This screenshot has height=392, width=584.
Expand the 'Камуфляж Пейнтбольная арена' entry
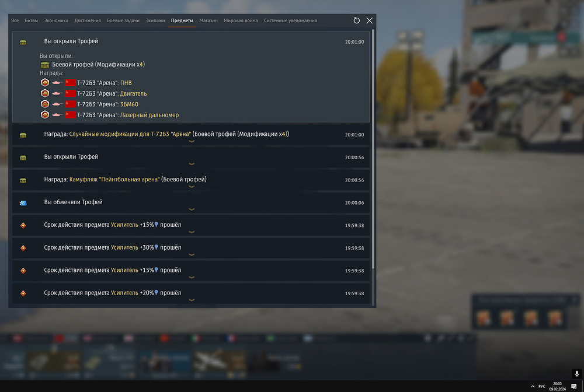(x=191, y=187)
